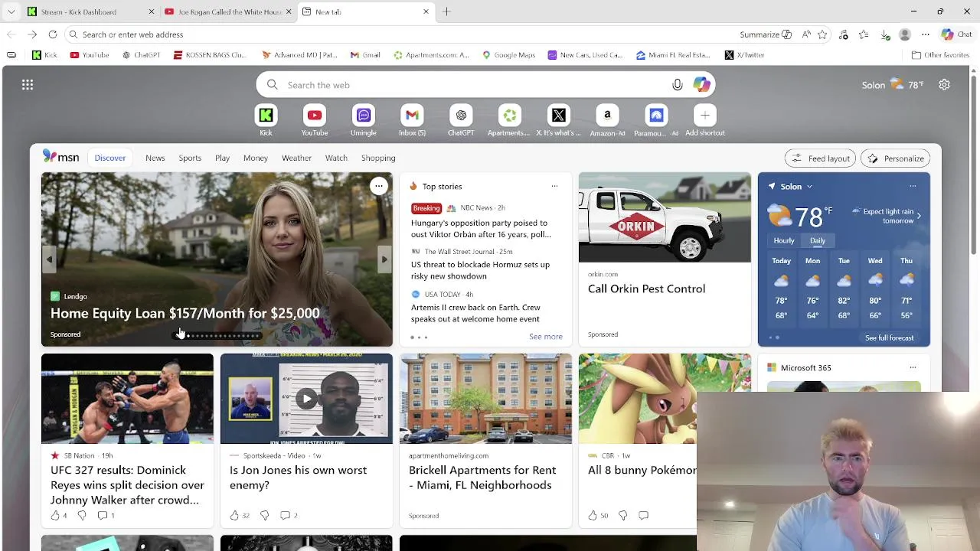Click Summarize in the address bar

[x=765, y=34]
